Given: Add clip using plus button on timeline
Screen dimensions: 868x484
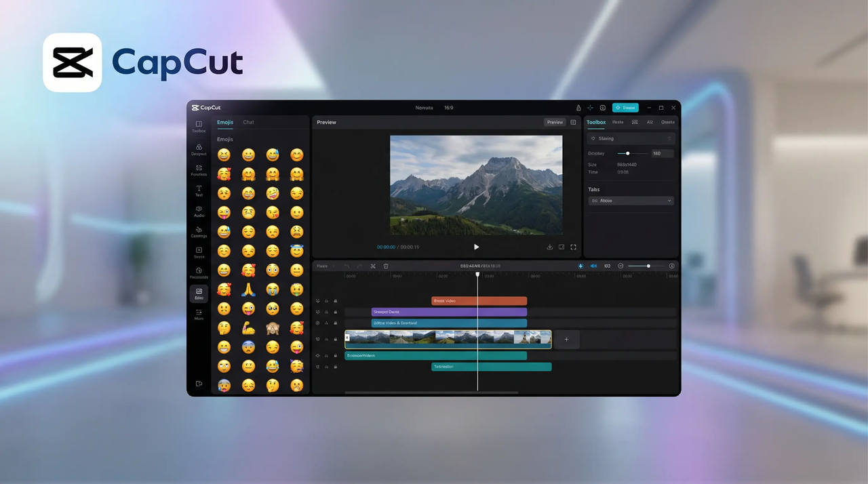Looking at the screenshot, I should (x=566, y=340).
